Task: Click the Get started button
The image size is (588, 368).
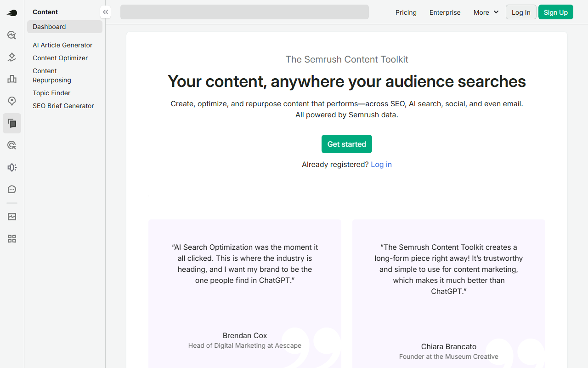Action: tap(347, 144)
